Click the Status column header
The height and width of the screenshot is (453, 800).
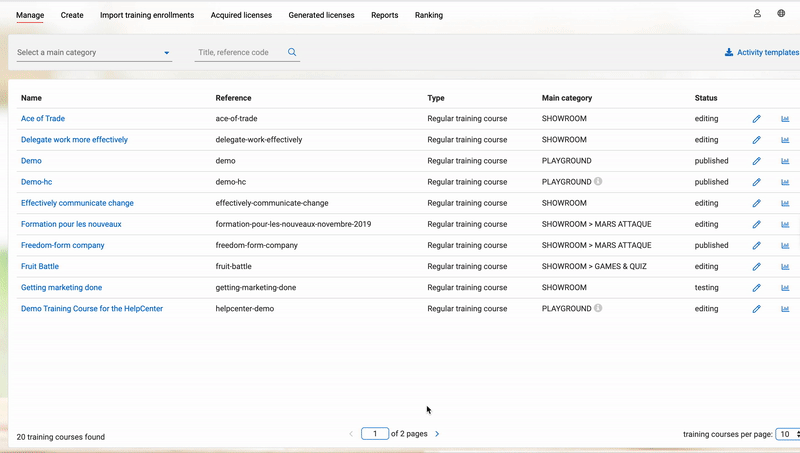pos(706,98)
